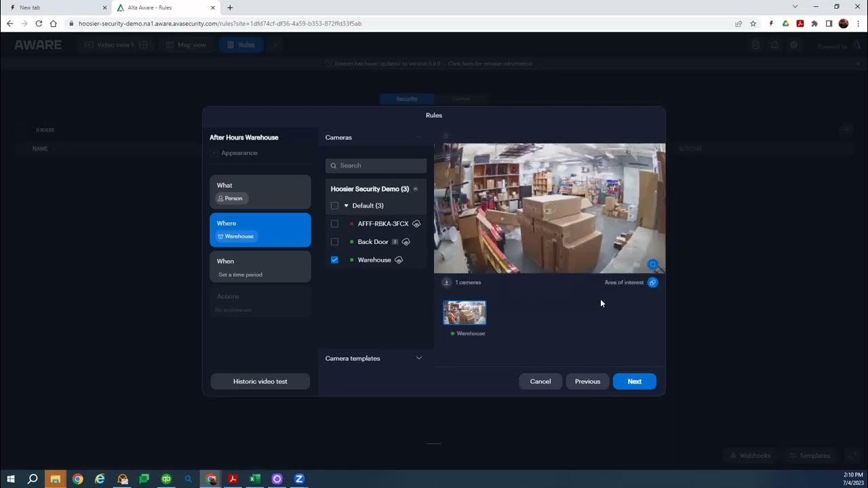Click the cloud icon beside Warehouse
This screenshot has height=488, width=868.
pyautogui.click(x=399, y=260)
